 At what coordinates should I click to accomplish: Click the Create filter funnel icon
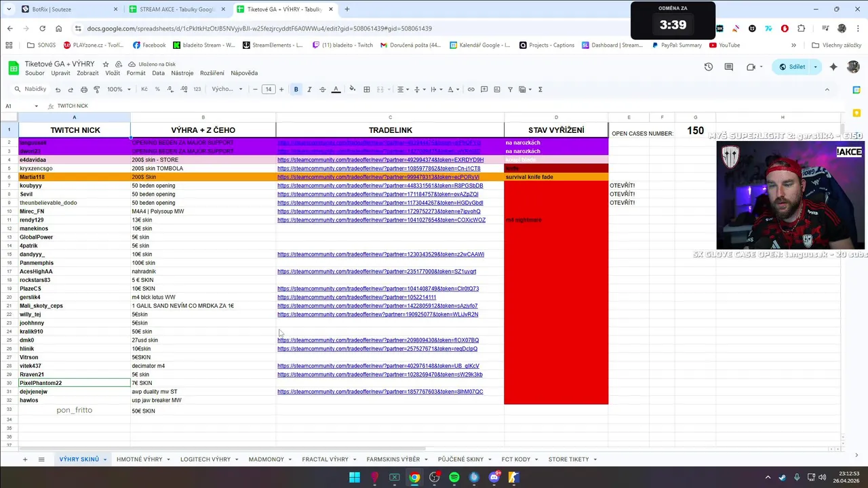point(511,89)
